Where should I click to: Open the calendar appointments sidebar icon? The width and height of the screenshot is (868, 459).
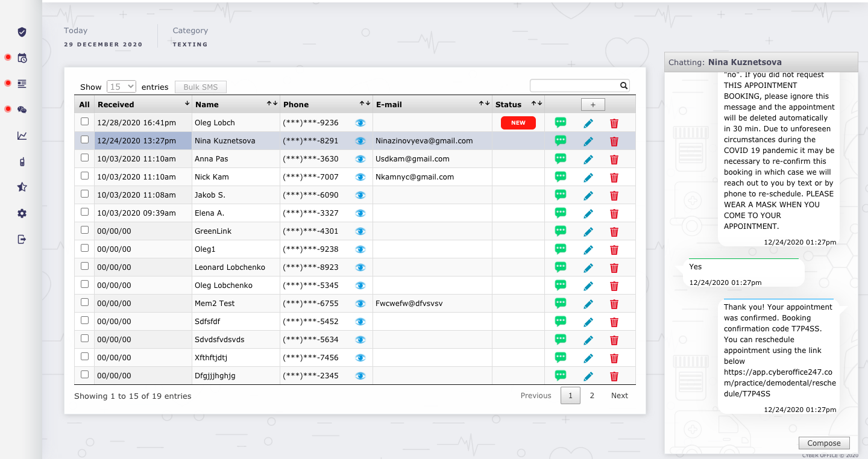(22, 58)
